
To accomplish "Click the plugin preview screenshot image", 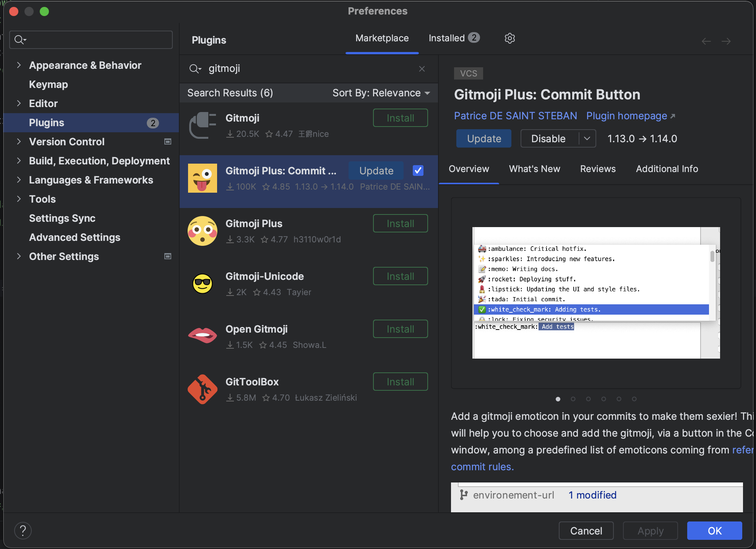I will [596, 293].
